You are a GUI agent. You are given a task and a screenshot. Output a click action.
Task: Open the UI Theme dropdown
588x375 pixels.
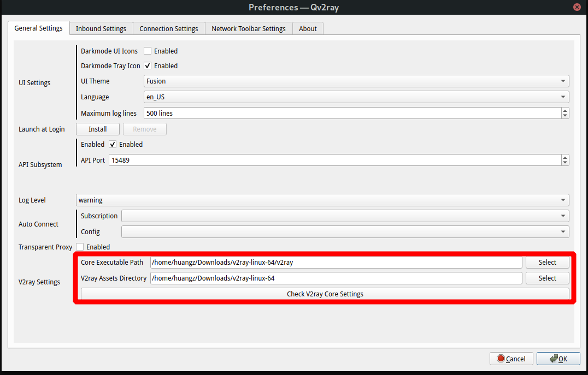click(356, 81)
